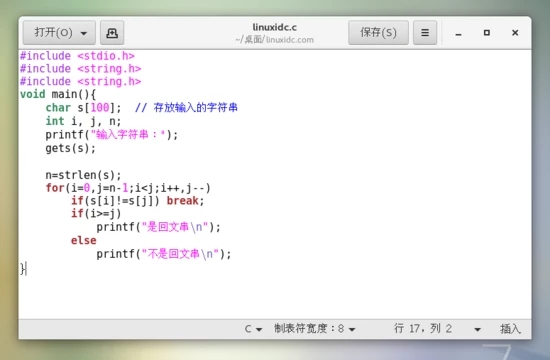
Task: Click the printf("输入字符串：") line
Action: [112, 135]
